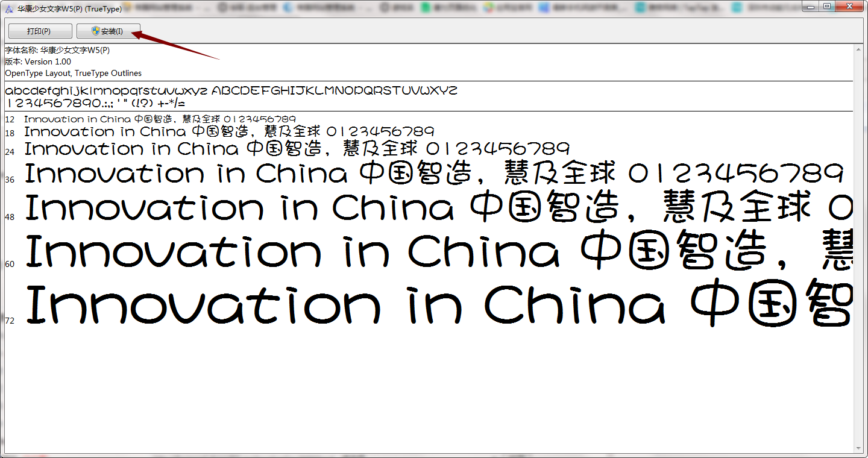Viewport: 868px width, 458px height.
Task: Click the 打印(P) print button
Action: coord(40,31)
